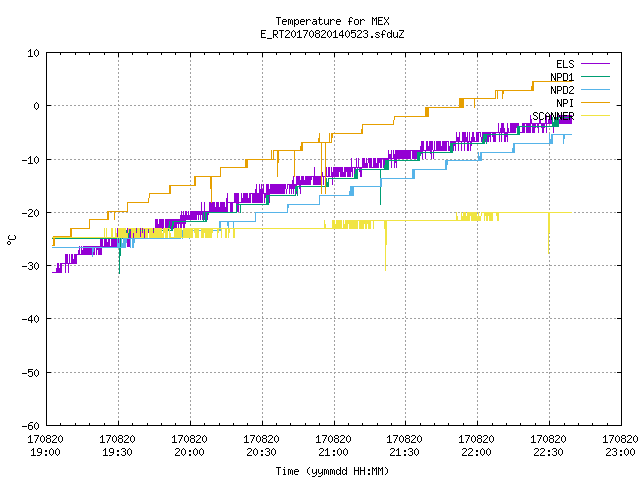Click the y-axis value -20

(31, 213)
